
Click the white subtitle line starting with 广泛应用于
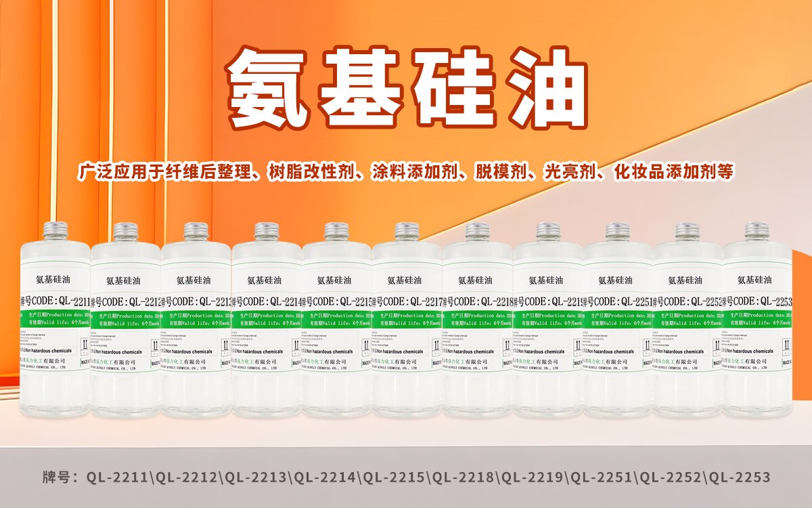(406, 171)
